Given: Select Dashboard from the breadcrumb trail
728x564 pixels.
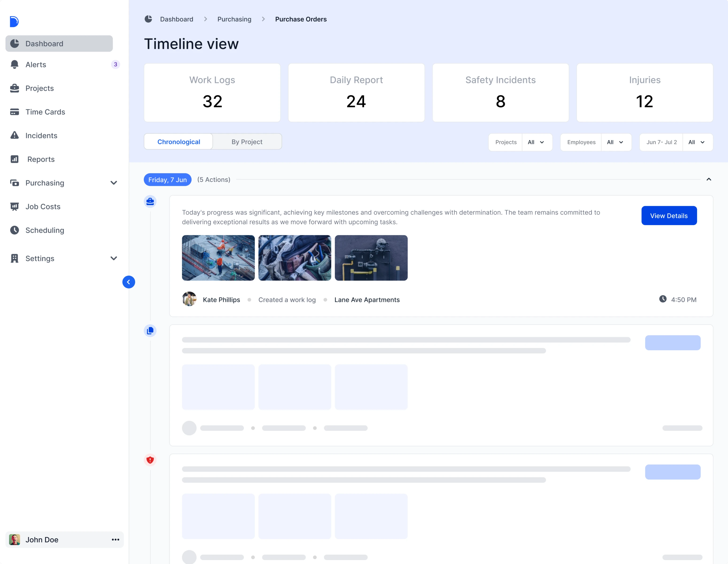Looking at the screenshot, I should click(x=177, y=19).
